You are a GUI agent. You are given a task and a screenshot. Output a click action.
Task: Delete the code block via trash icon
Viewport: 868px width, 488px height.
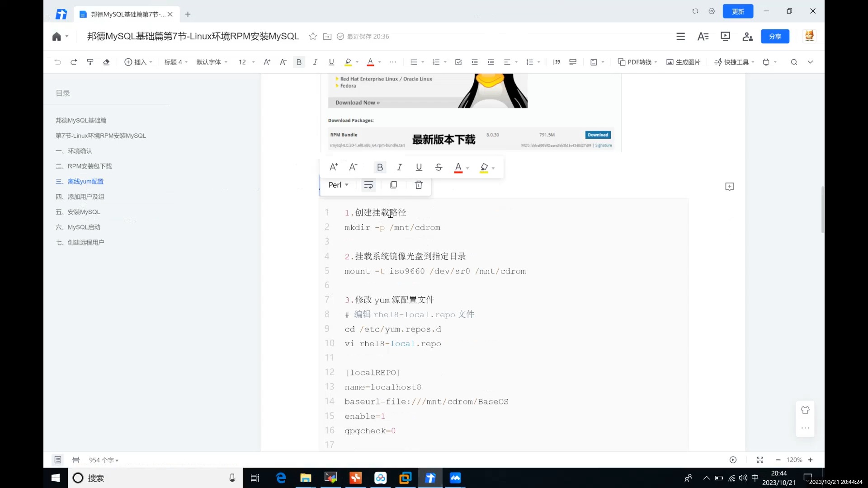pos(418,185)
